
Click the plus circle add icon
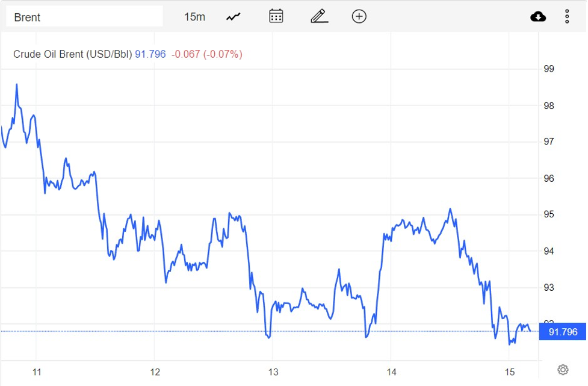pos(359,16)
